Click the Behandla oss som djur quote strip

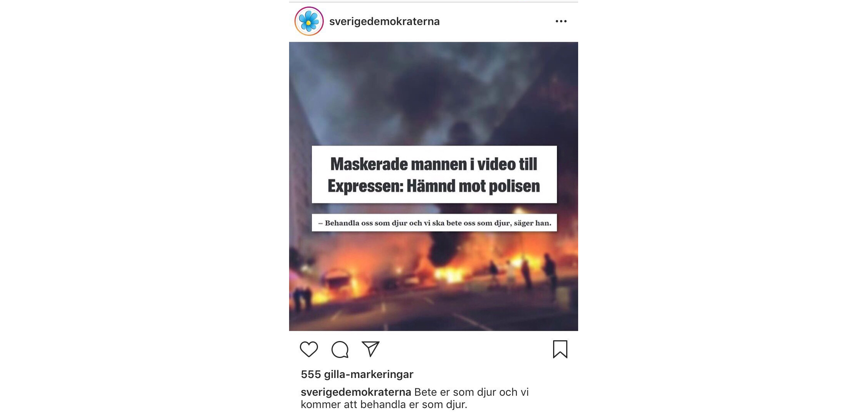pyautogui.click(x=434, y=223)
